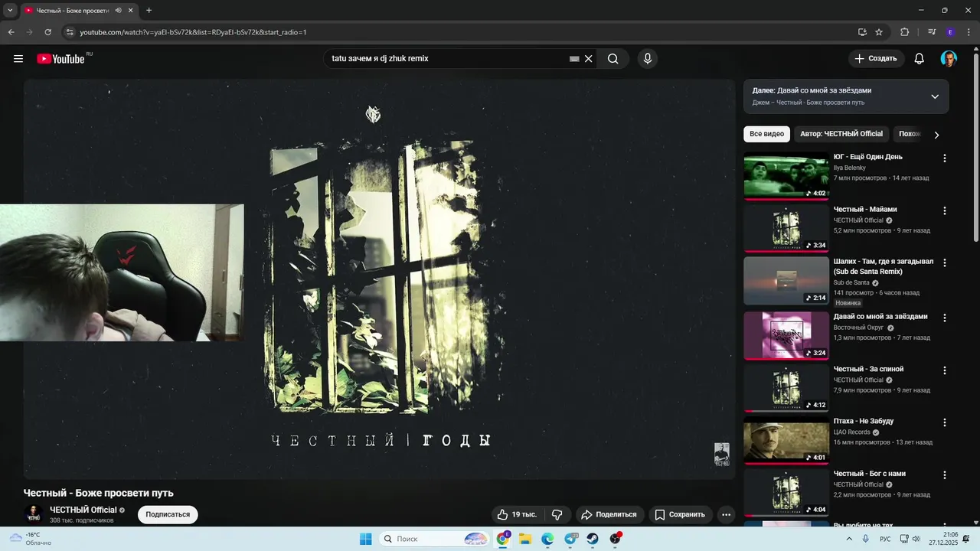Switch РУС keyboard language in tray
980x551 pixels.
coord(885,539)
